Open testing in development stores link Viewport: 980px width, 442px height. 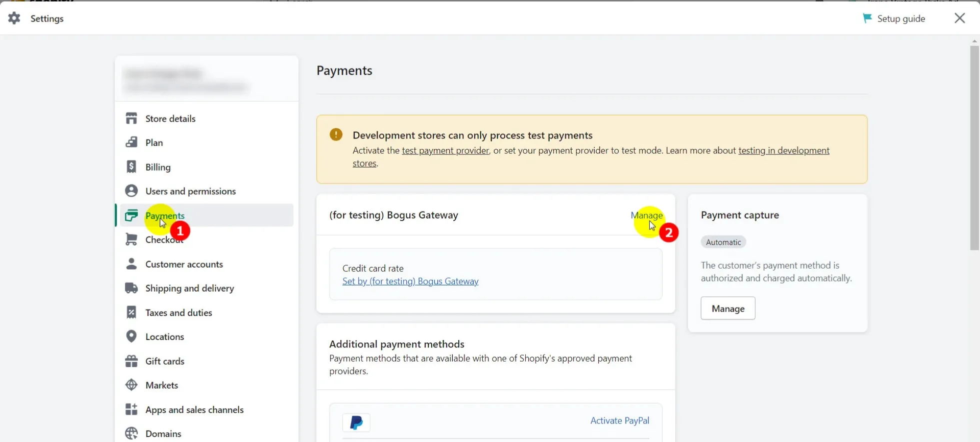784,150
